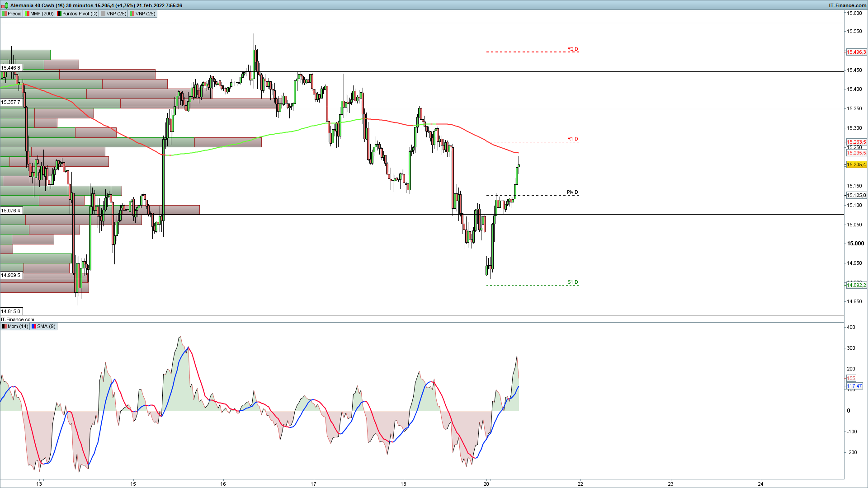Select the horizontal level label 14.909,5
This screenshot has width=868, height=488.
11,276
